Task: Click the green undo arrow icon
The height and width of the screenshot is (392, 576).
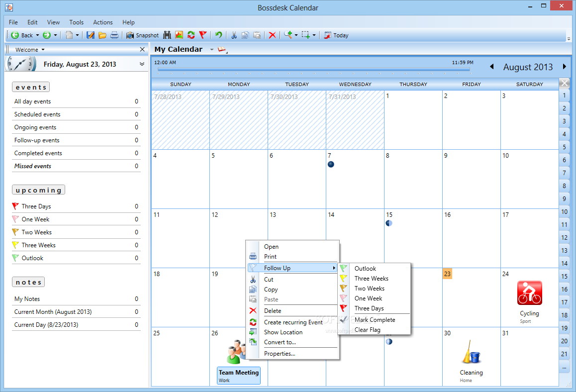Action: (x=218, y=35)
